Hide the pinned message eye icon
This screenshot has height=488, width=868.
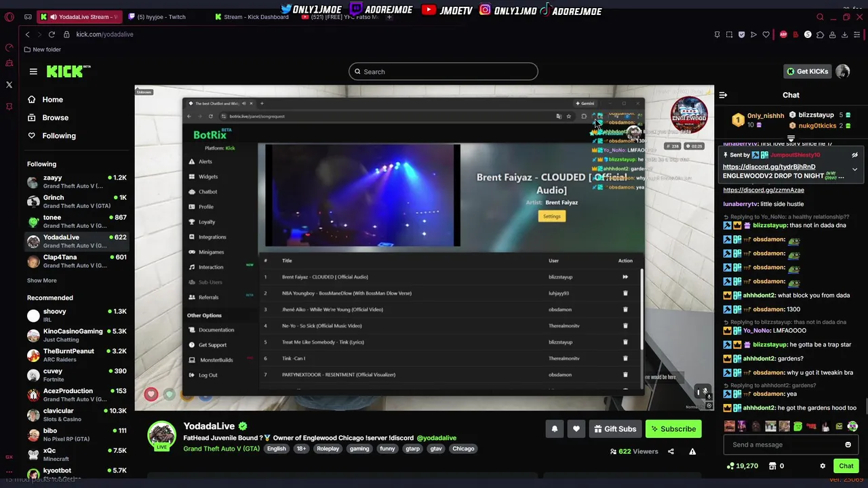point(854,155)
